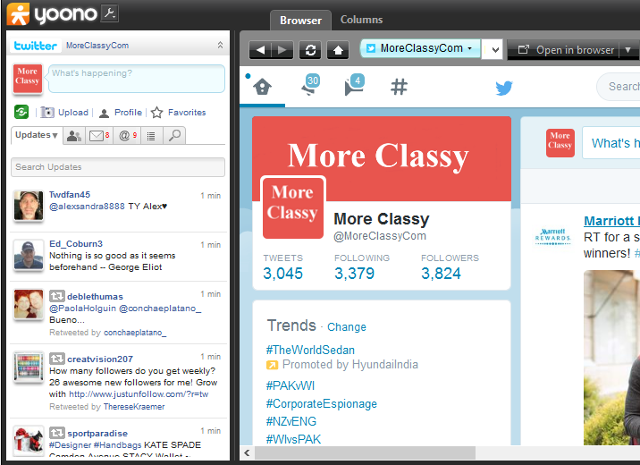Image resolution: width=640 pixels, height=465 pixels.
Task: Click the Search Updates field
Action: [118, 167]
